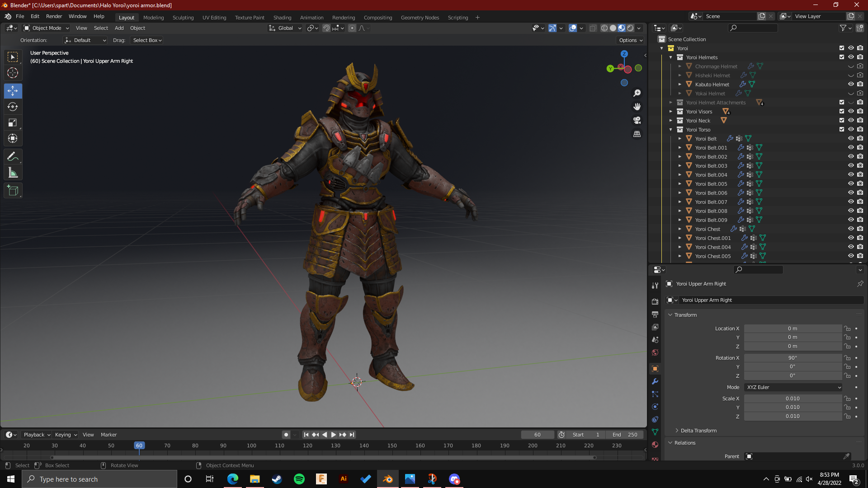
Task: Hide Yoroi Belt.003 in viewport
Action: pyautogui.click(x=851, y=165)
